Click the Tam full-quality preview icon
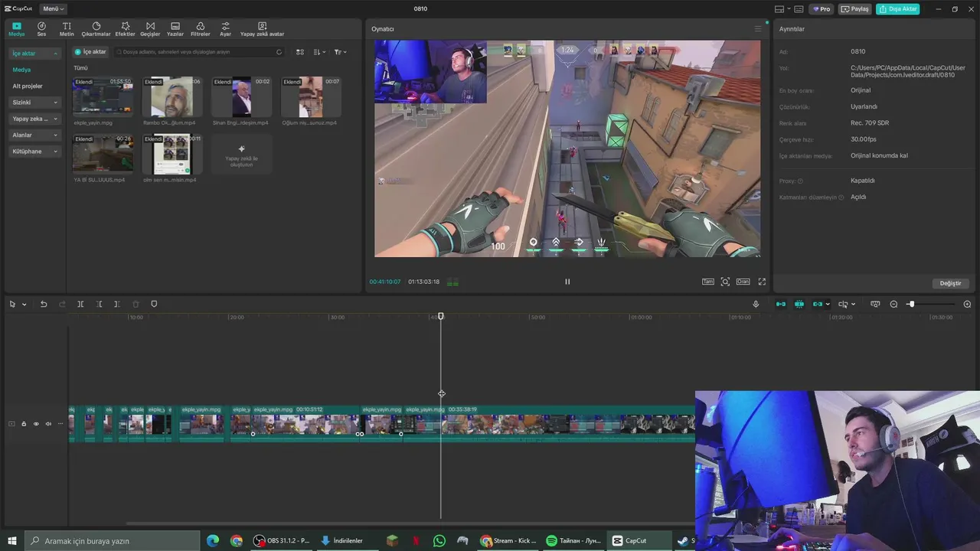The height and width of the screenshot is (551, 980). [x=708, y=282]
